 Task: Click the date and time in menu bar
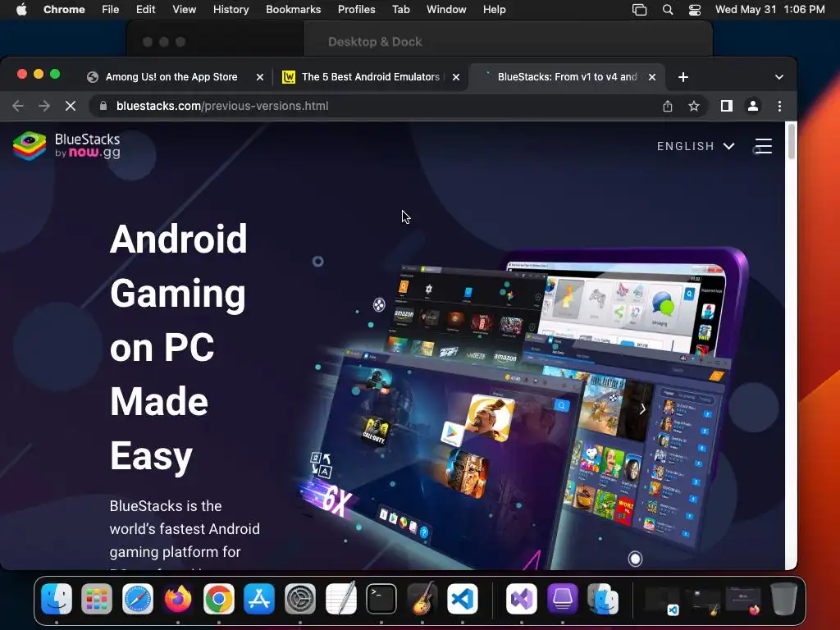[x=769, y=10]
